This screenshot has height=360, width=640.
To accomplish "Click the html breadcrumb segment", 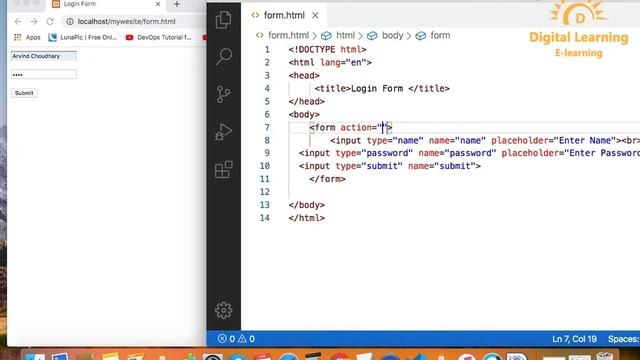I will (x=345, y=36).
